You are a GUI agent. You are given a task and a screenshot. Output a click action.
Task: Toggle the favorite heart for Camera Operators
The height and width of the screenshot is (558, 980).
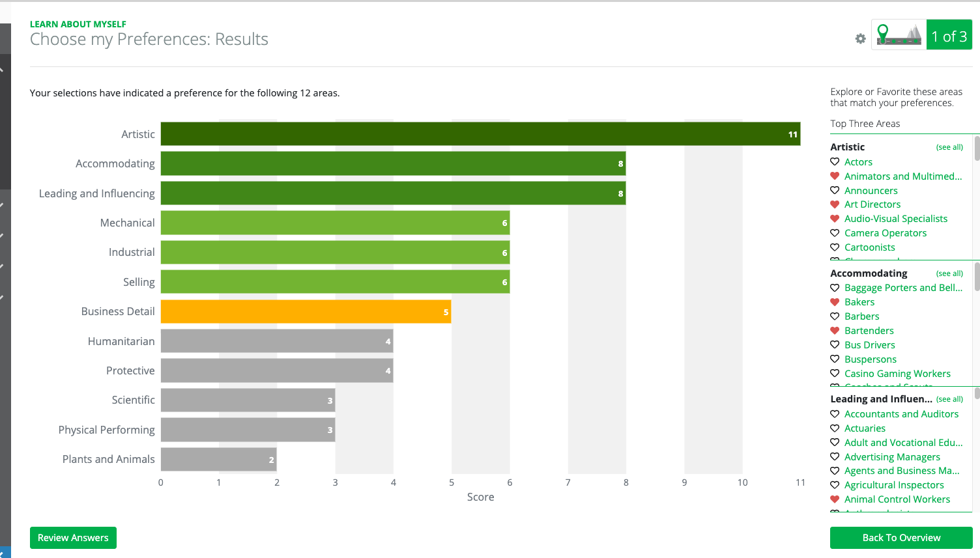[835, 232]
